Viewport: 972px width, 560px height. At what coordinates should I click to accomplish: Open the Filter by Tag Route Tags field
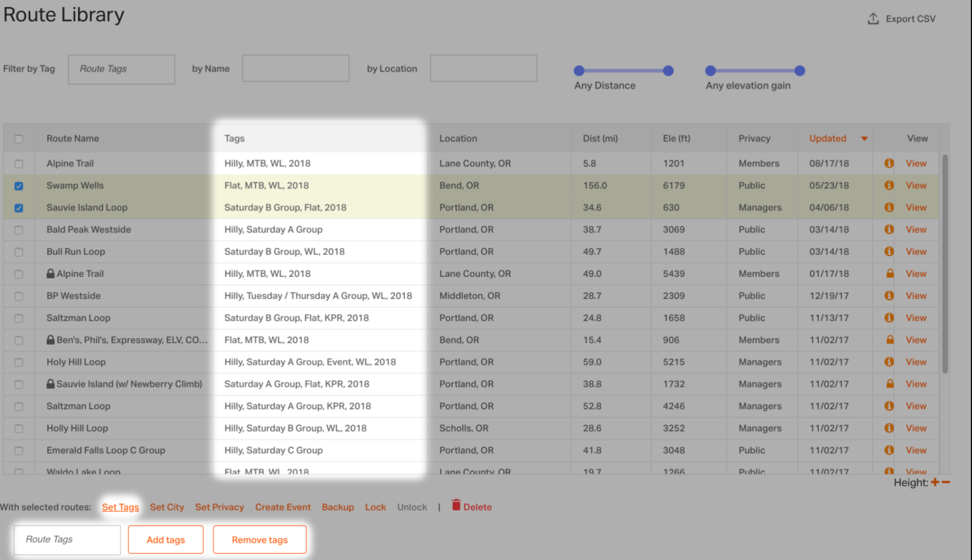pyautogui.click(x=121, y=69)
